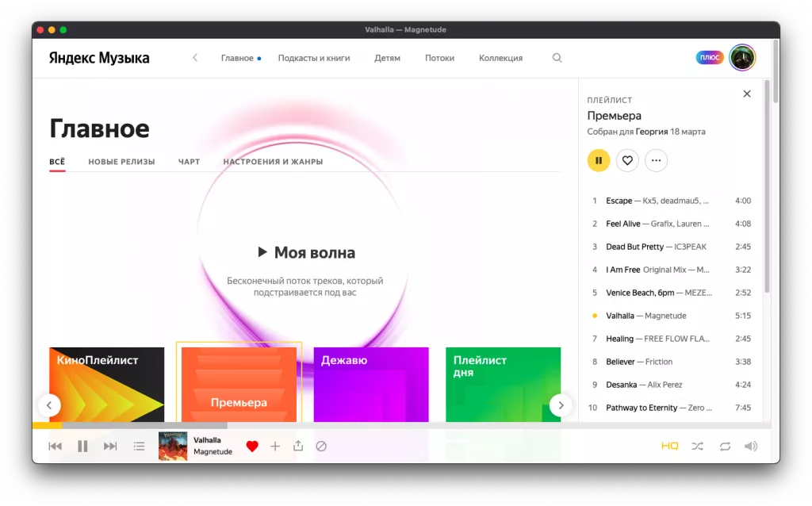
Task: Click the main window vertical scrollbar
Action: coord(776,71)
